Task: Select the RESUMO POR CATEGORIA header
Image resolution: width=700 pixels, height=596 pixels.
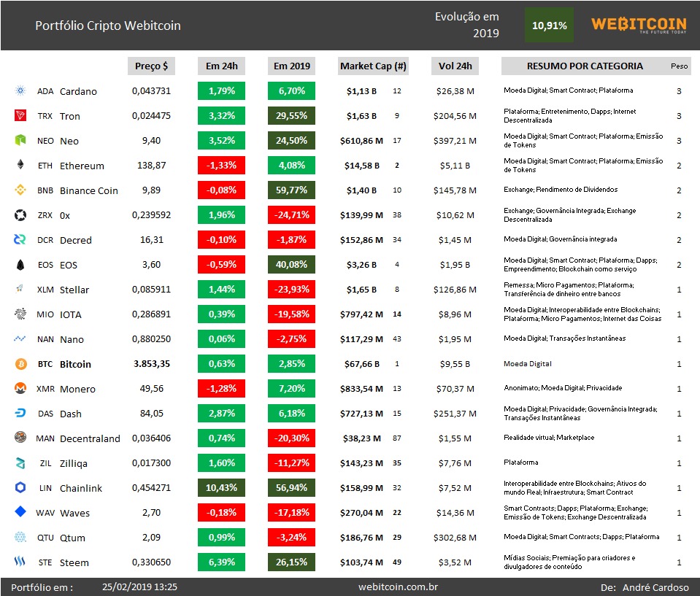Action: 585,66
